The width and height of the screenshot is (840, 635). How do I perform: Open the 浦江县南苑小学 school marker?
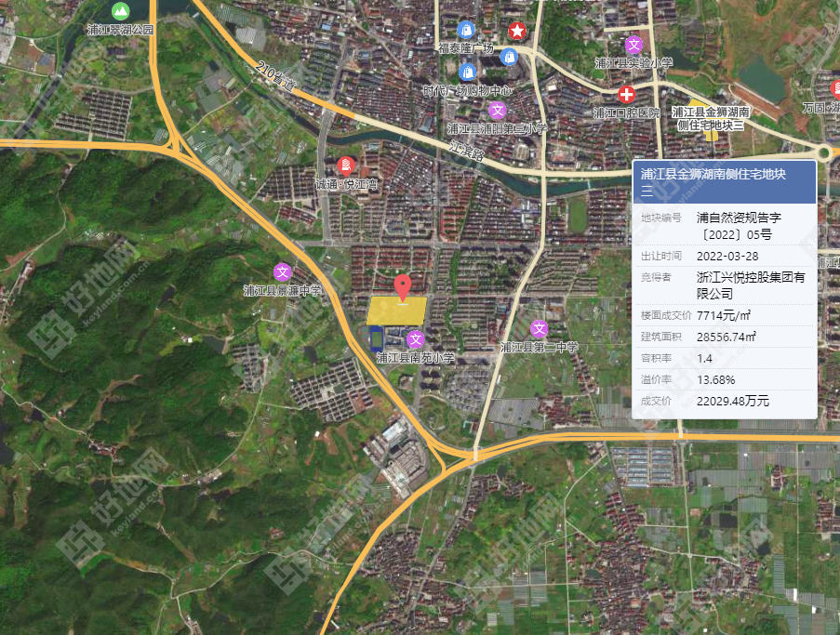click(415, 339)
